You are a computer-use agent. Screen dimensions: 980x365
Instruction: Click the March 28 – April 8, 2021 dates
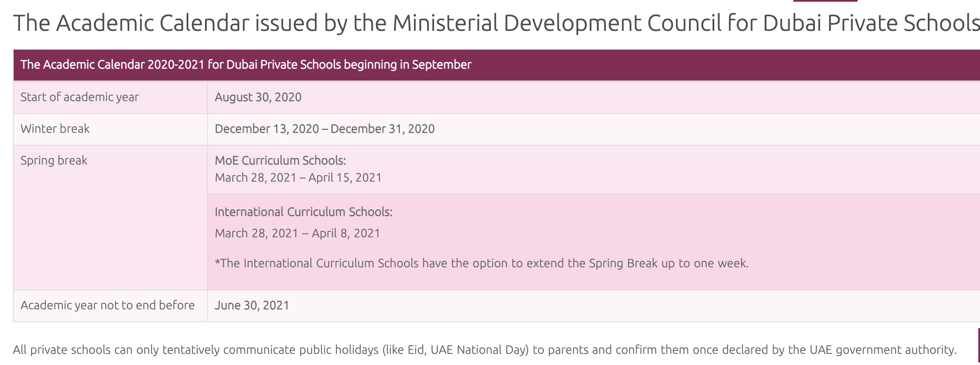pos(297,233)
